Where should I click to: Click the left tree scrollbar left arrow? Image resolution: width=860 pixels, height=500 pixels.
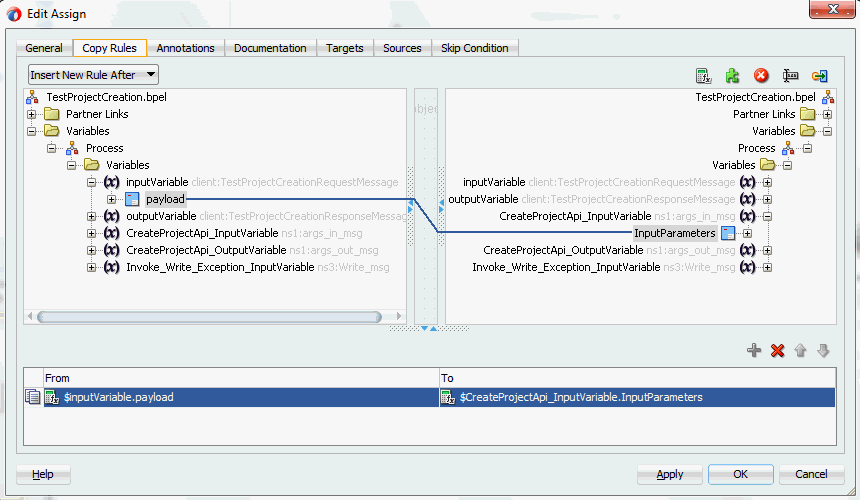[30, 316]
